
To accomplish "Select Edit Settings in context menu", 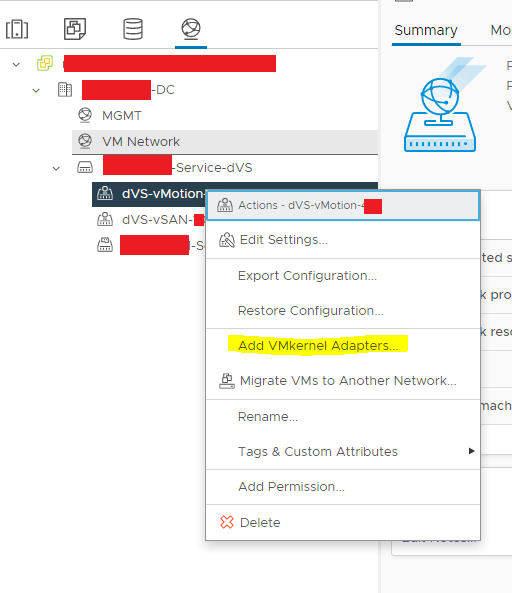I will pyautogui.click(x=284, y=240).
